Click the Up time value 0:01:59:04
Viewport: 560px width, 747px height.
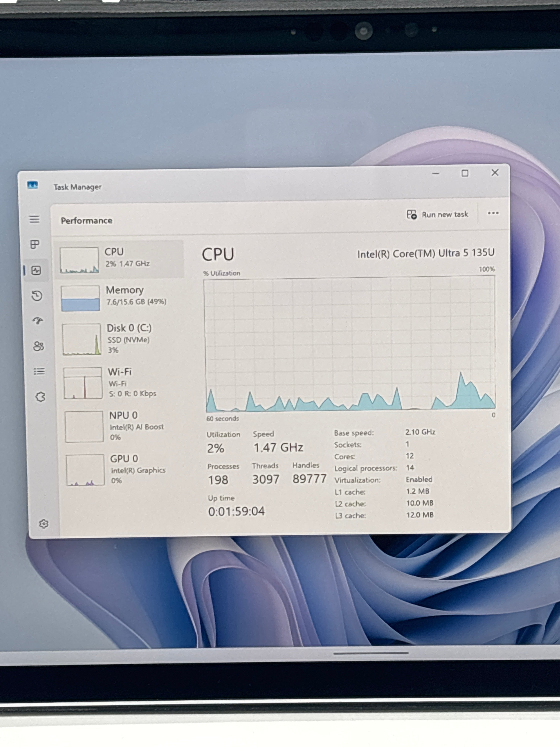(236, 511)
